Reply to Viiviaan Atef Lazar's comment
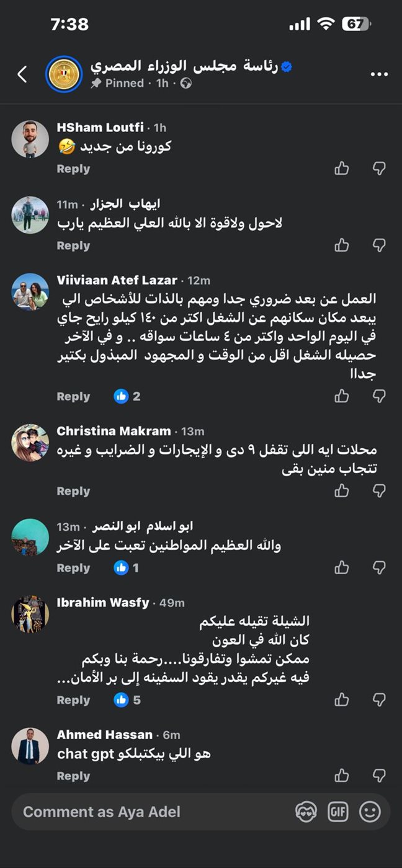The width and height of the screenshot is (402, 868). point(73,396)
